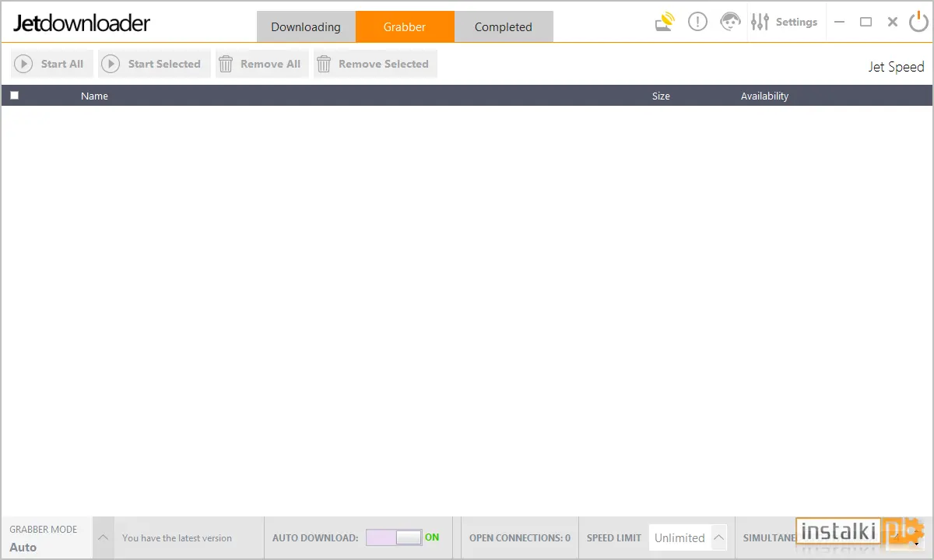Screen dimensions: 934x560
Task: Click Remove All button
Action: click(x=262, y=64)
